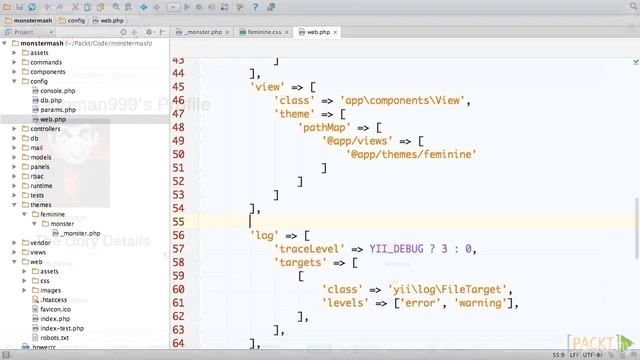Click the Copy icon in toolbar
The image size is (640, 360).
point(87,7)
